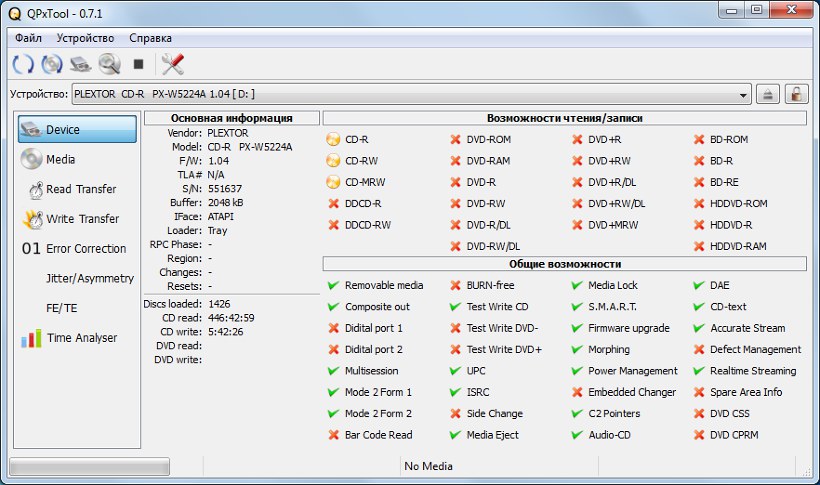Expand the device selection drop-down list
The height and width of the screenshot is (485, 820).
(x=743, y=94)
